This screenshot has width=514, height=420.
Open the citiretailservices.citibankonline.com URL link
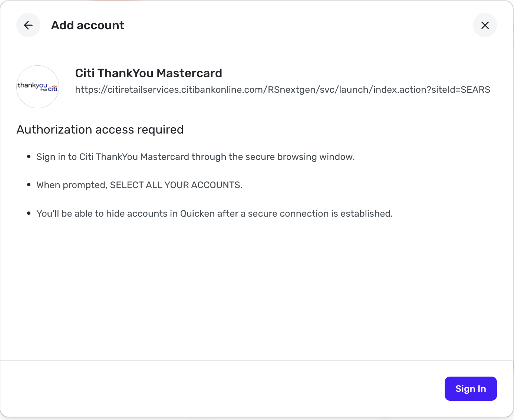click(x=283, y=90)
